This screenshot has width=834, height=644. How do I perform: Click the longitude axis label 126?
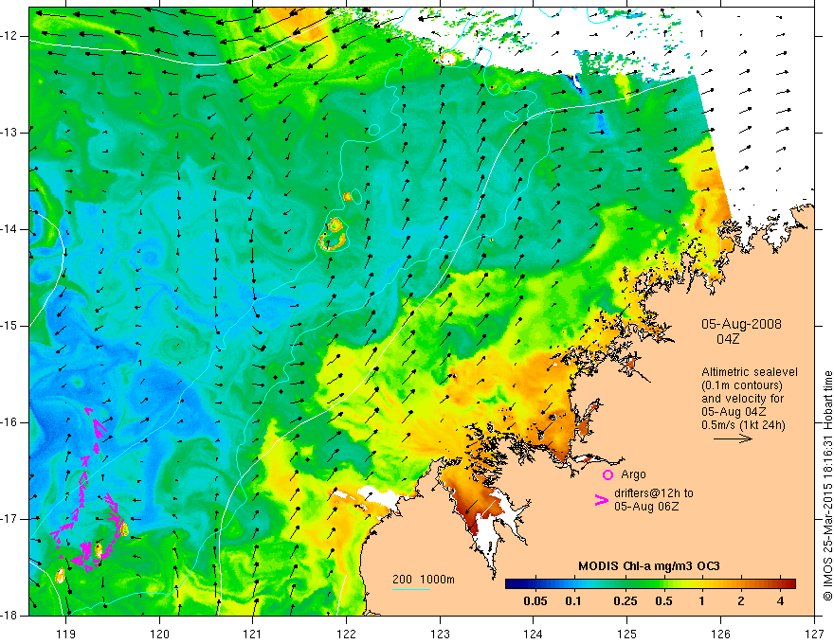[720, 634]
